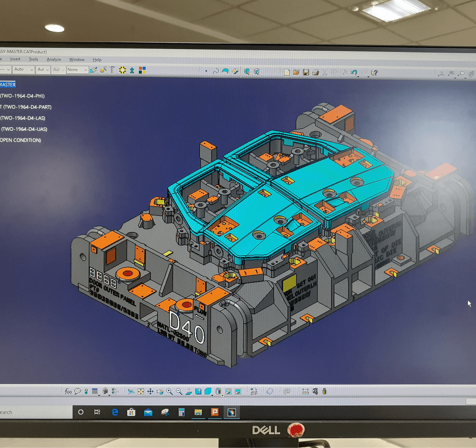Click the Fit All In icon
This screenshot has width=476, height=448.
click(141, 392)
